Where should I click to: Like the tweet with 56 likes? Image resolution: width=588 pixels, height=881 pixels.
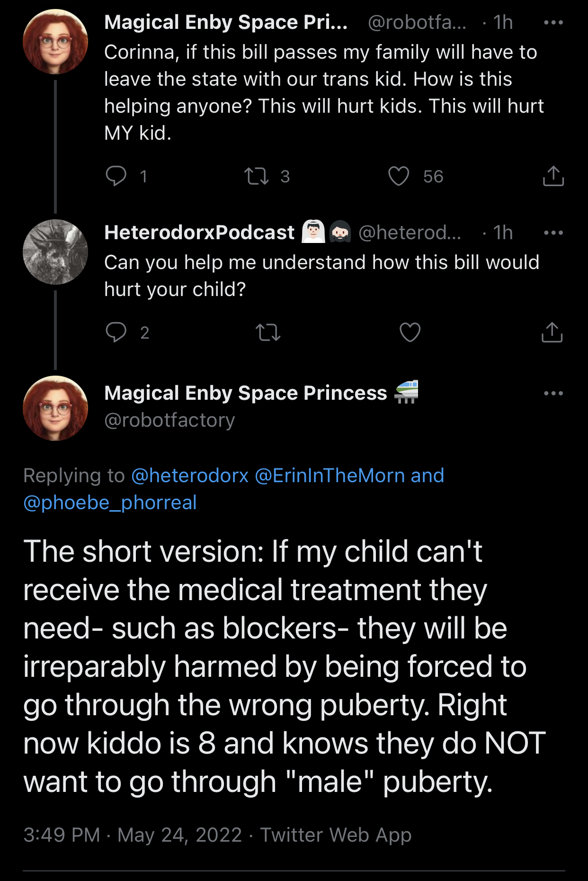tap(399, 176)
